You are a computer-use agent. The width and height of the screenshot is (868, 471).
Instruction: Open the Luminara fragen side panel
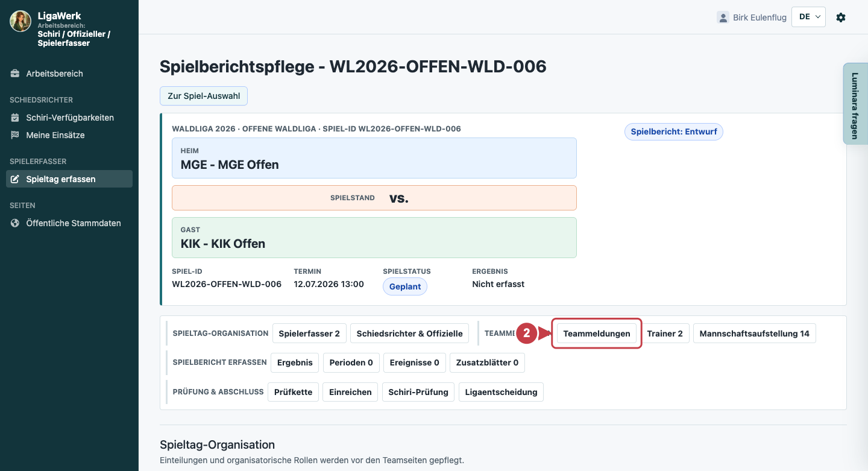[x=855, y=104]
